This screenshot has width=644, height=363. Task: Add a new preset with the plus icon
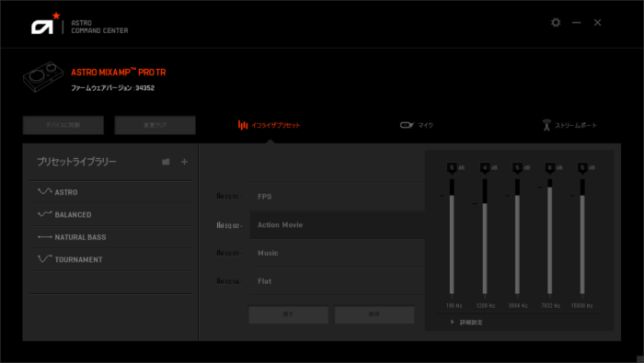(184, 162)
